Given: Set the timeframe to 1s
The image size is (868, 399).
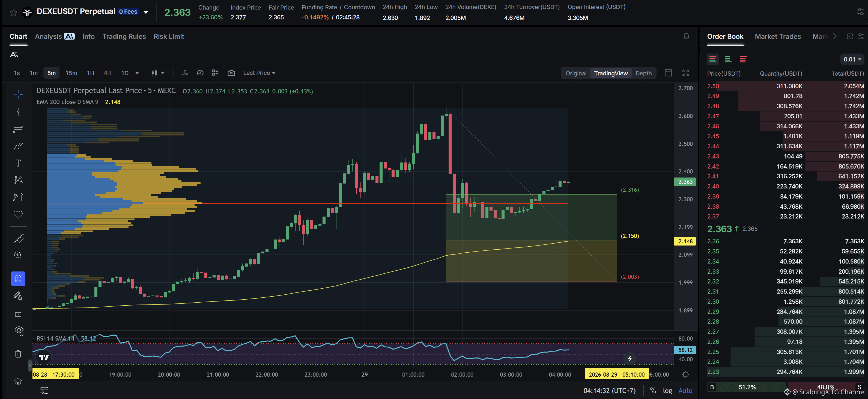Looking at the screenshot, I should coord(17,73).
